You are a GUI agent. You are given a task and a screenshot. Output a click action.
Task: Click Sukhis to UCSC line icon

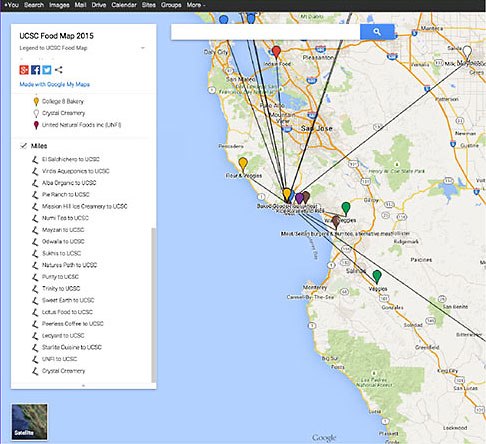35,253
